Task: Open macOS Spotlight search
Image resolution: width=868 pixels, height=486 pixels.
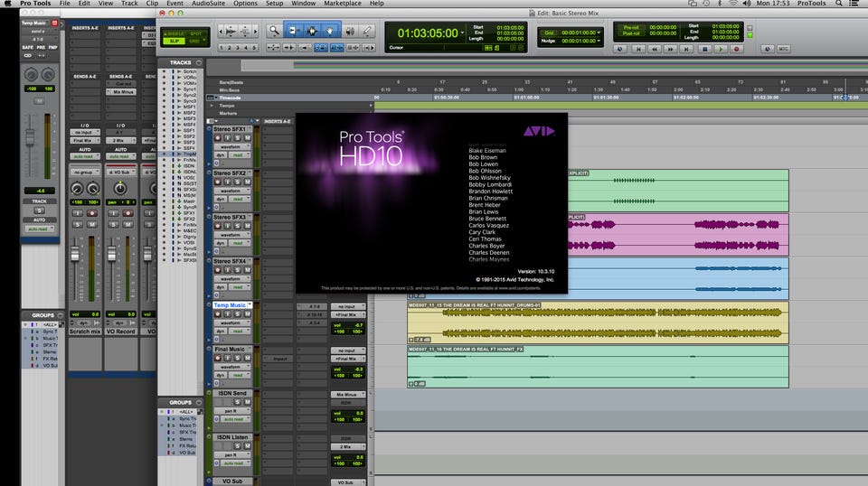Action: click(x=839, y=4)
